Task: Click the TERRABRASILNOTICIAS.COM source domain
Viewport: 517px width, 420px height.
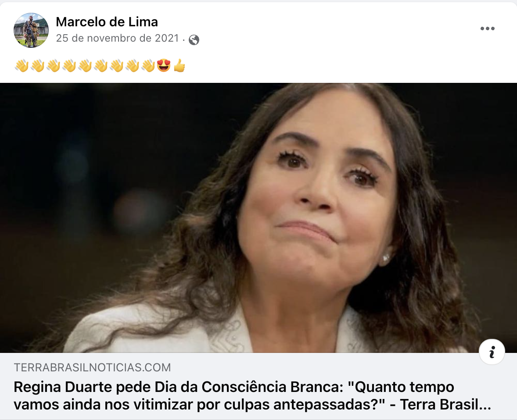Action: pos(92,367)
